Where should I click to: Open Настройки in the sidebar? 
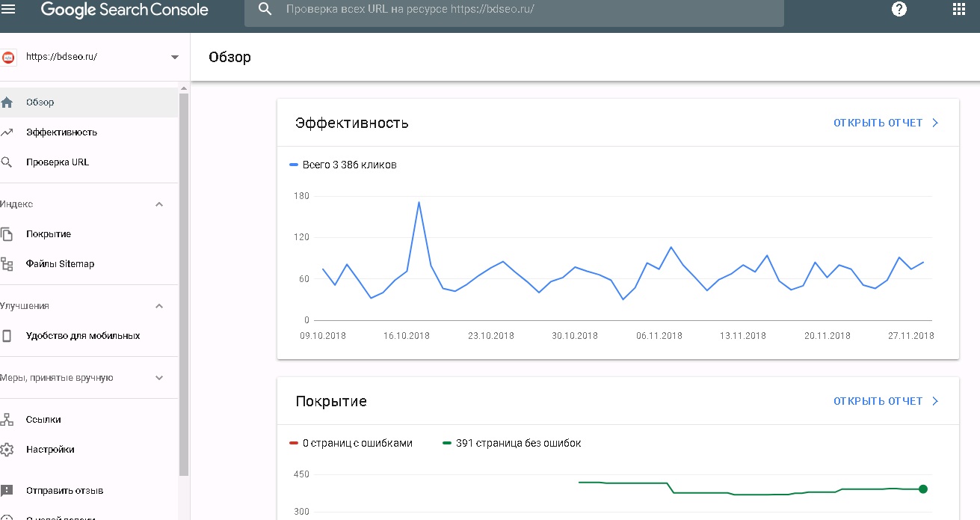tap(89, 450)
